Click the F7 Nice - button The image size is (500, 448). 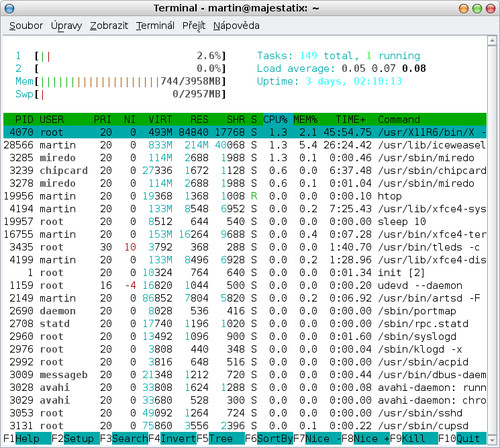tap(317, 438)
